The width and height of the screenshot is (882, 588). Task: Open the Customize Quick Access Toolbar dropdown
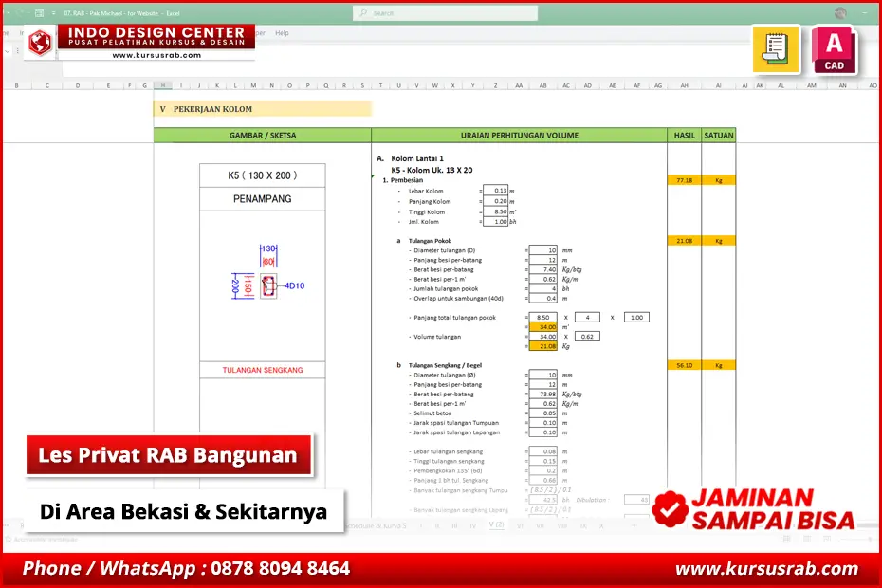(53, 13)
